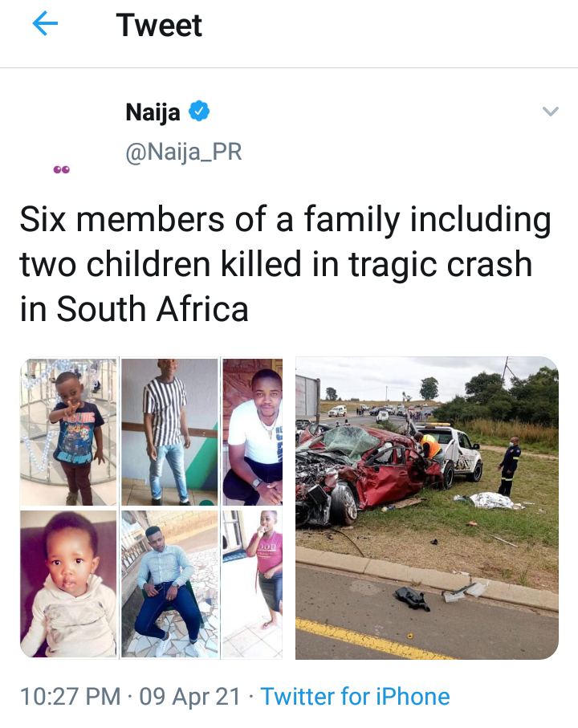This screenshot has height=728, width=578.
Task: Open the Twitter for iPhone source link
Action: click(x=355, y=697)
